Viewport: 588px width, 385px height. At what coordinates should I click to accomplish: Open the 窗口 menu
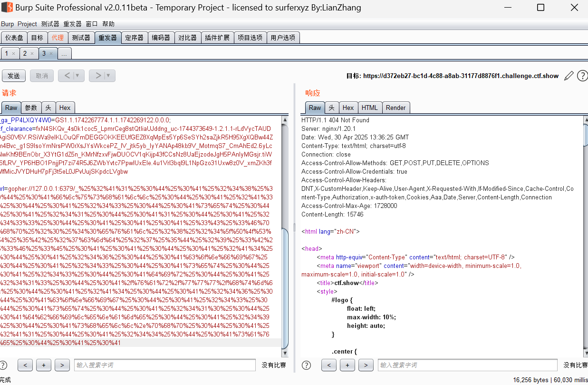92,24
